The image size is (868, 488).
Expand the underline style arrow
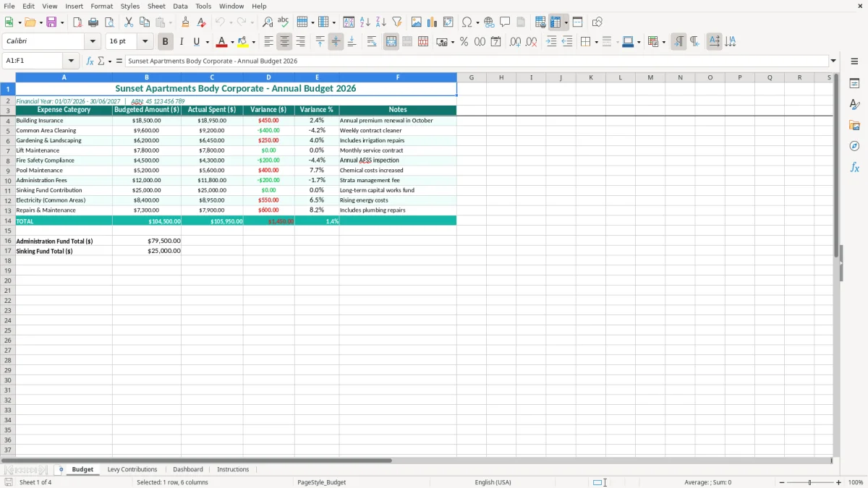207,42
